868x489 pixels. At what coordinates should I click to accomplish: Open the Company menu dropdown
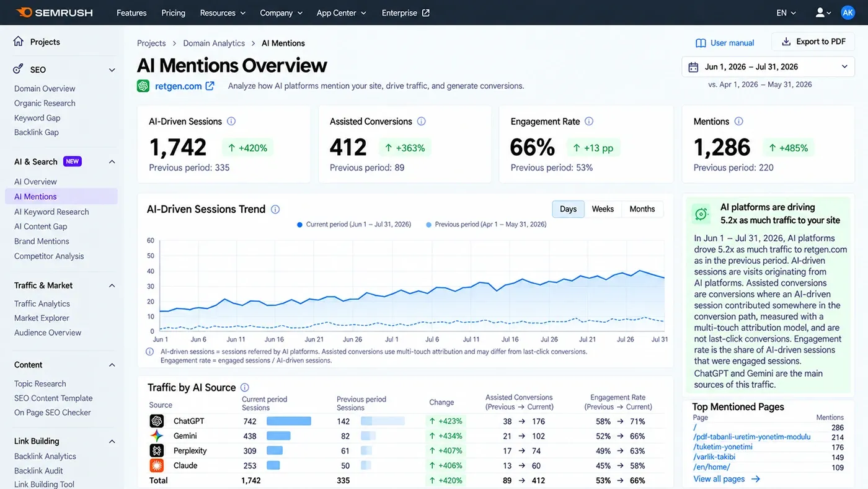(281, 12)
